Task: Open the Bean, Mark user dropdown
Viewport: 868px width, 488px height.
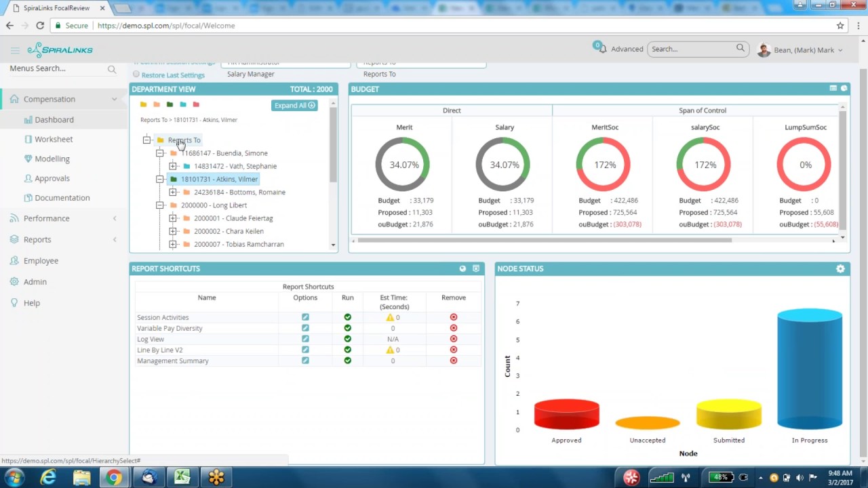Action: click(800, 49)
